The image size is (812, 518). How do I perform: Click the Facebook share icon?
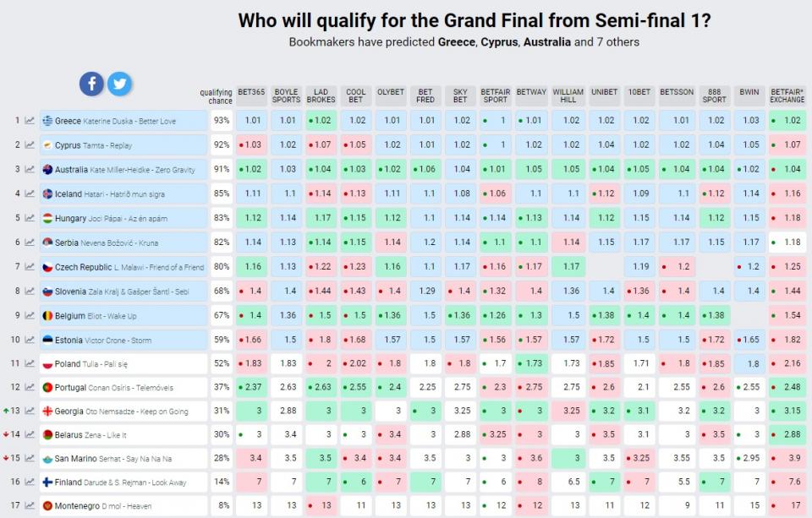[91, 83]
